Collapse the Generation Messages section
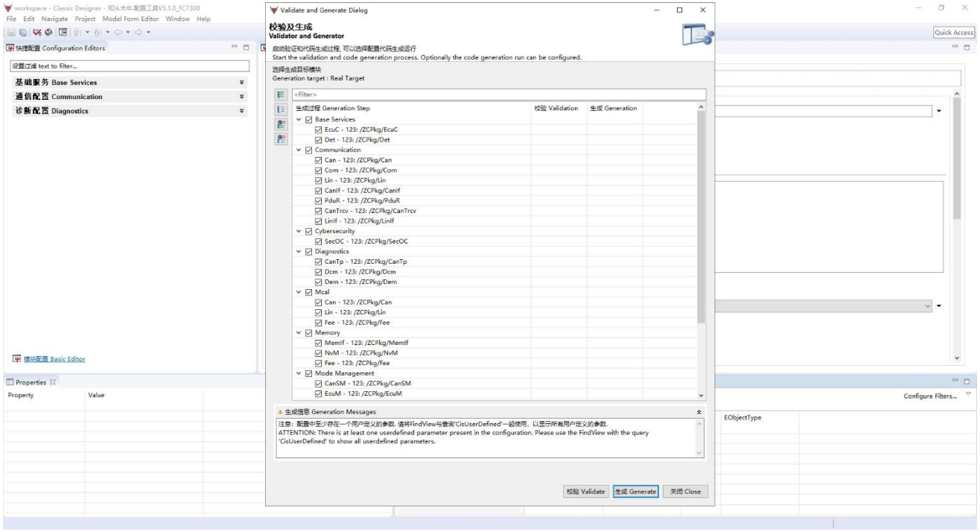This screenshot has width=980, height=532. [699, 412]
